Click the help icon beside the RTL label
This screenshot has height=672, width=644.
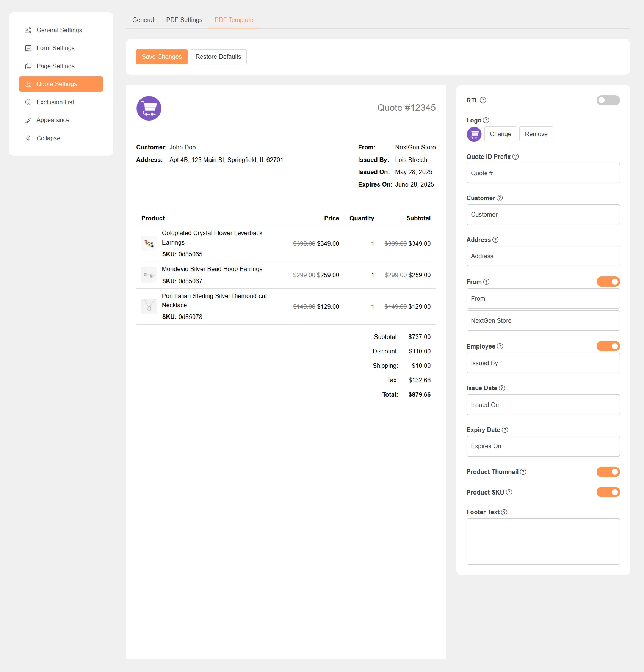(483, 100)
